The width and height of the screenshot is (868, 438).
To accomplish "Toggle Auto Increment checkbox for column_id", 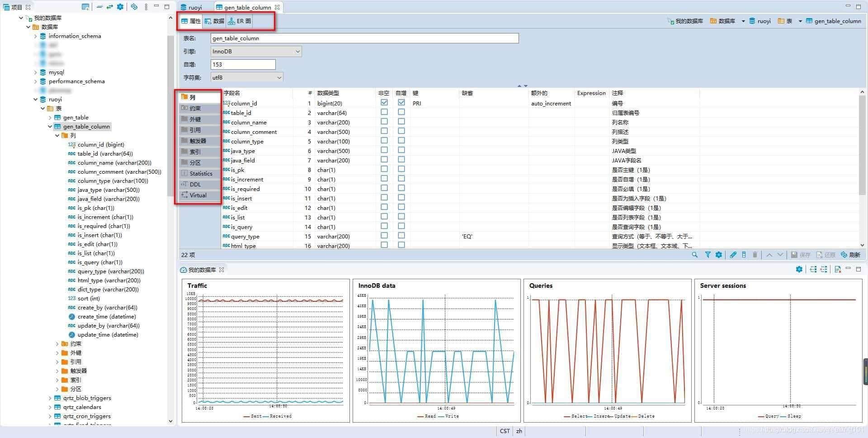I will point(401,103).
